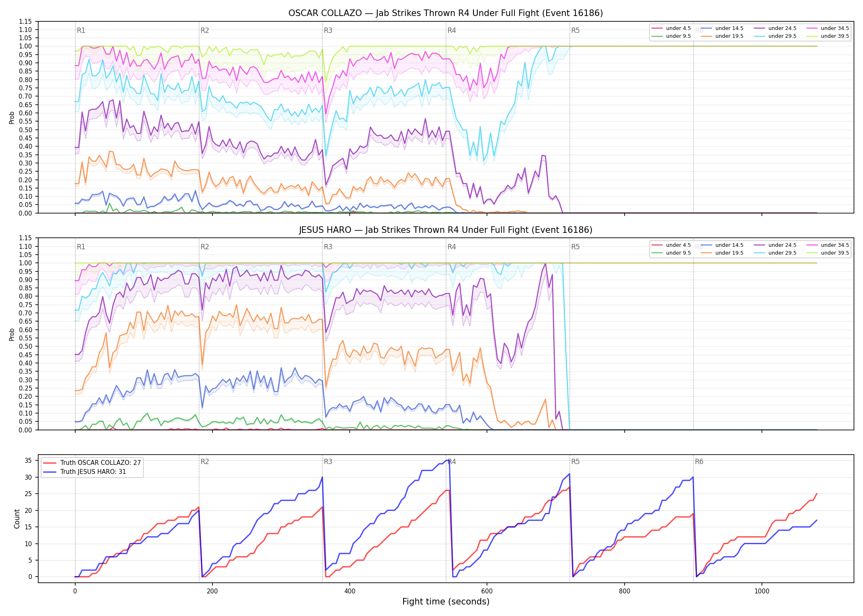Pick 'under 9.5' in Jesus Haro legend
The image size is (863, 616).
click(671, 253)
